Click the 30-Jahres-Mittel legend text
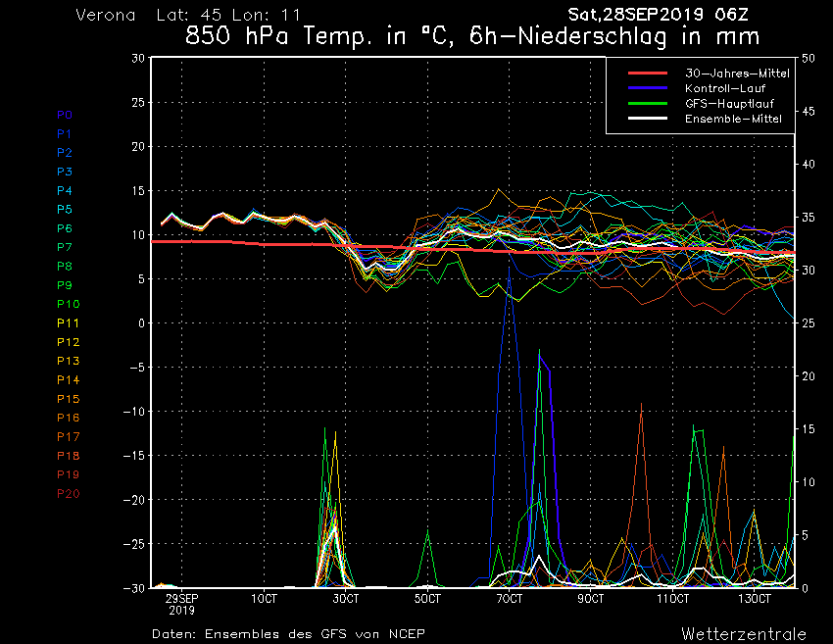The image size is (833, 644). 737,74
